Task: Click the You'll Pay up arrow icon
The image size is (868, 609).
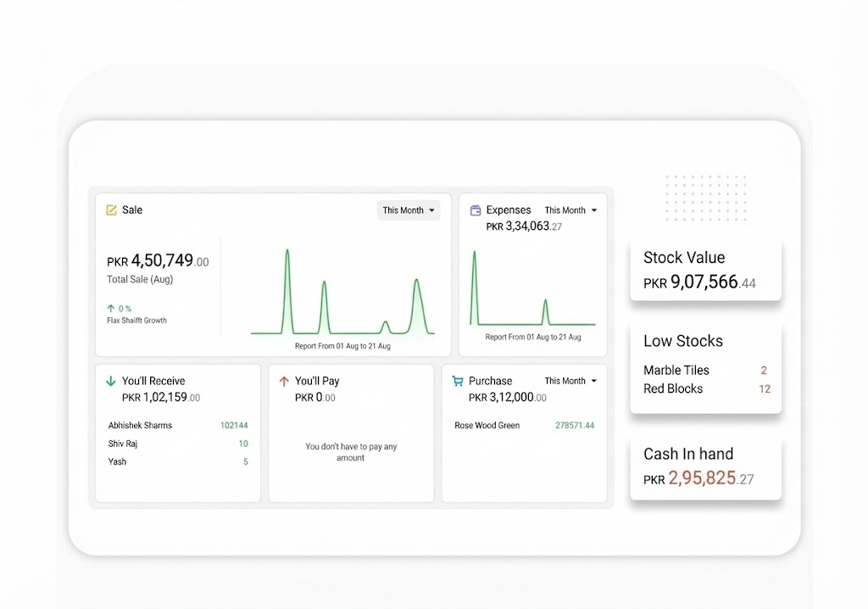Action: coord(284,382)
